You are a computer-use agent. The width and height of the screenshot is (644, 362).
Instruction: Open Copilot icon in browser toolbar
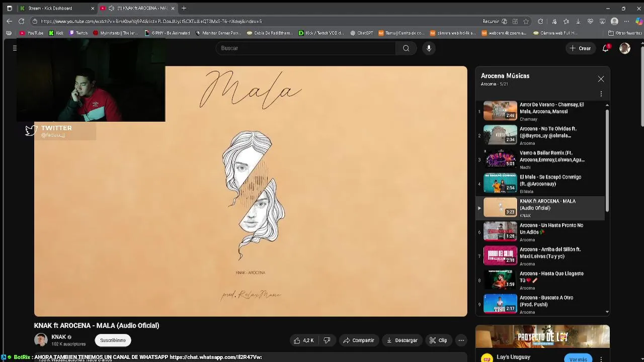[639, 21]
